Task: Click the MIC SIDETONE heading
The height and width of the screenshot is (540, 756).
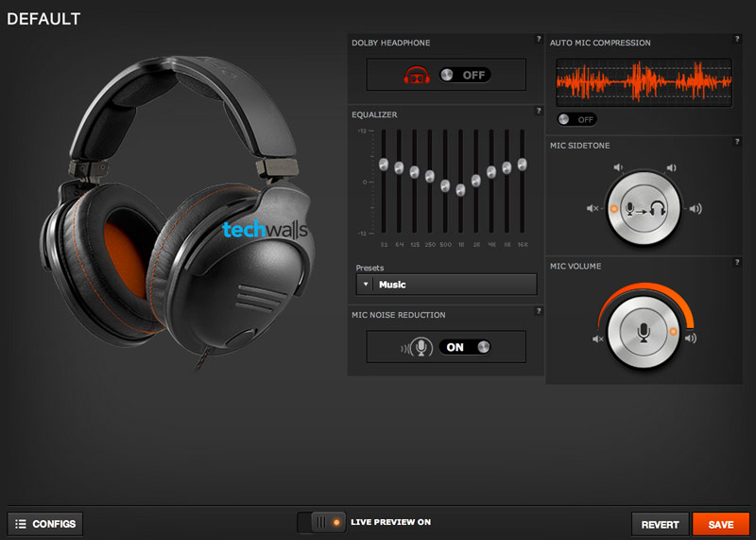Action: pos(580,146)
